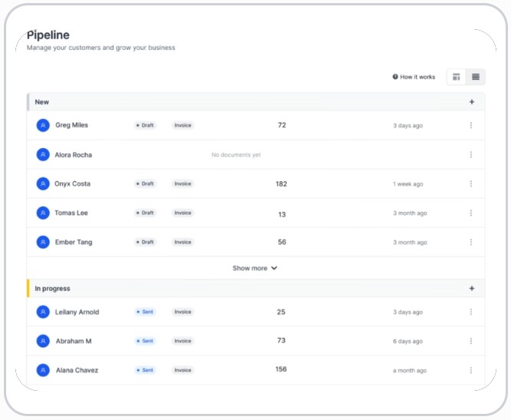
Task: Open the How it works help
Action: coord(414,77)
